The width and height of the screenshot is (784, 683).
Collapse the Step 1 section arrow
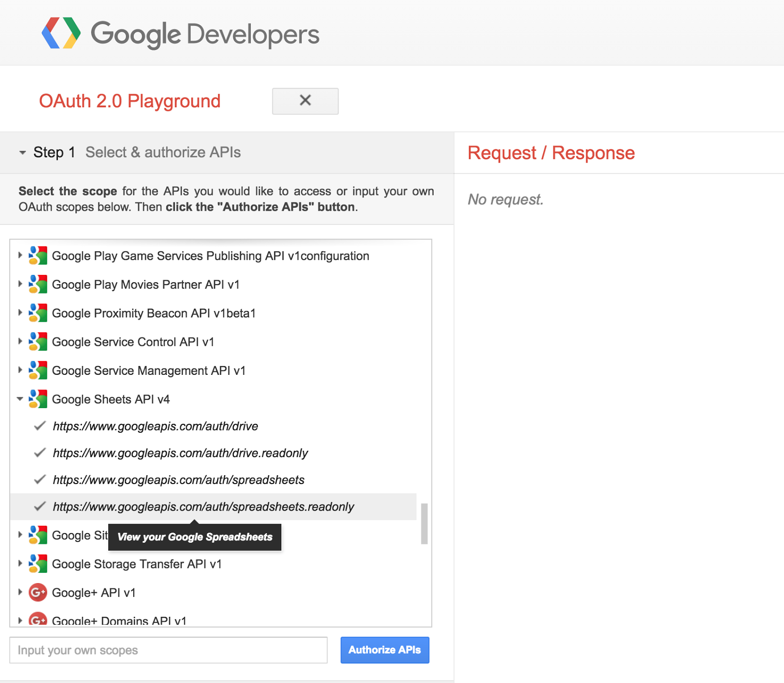(x=23, y=153)
